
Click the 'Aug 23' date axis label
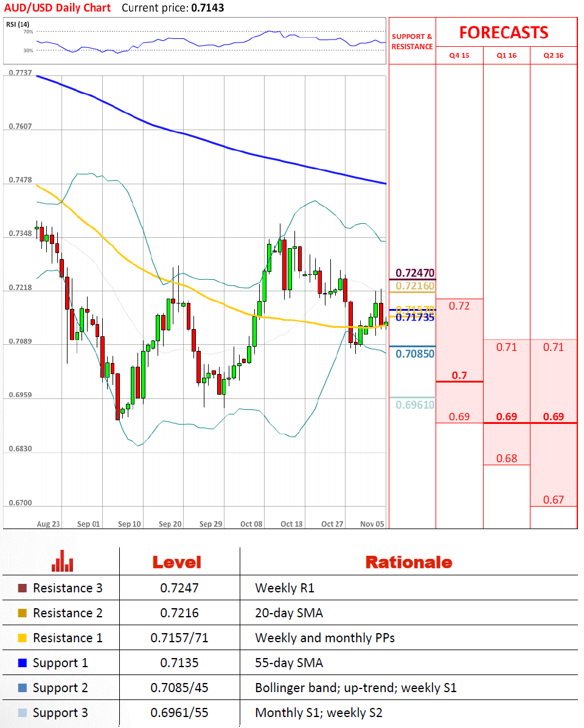[48, 524]
